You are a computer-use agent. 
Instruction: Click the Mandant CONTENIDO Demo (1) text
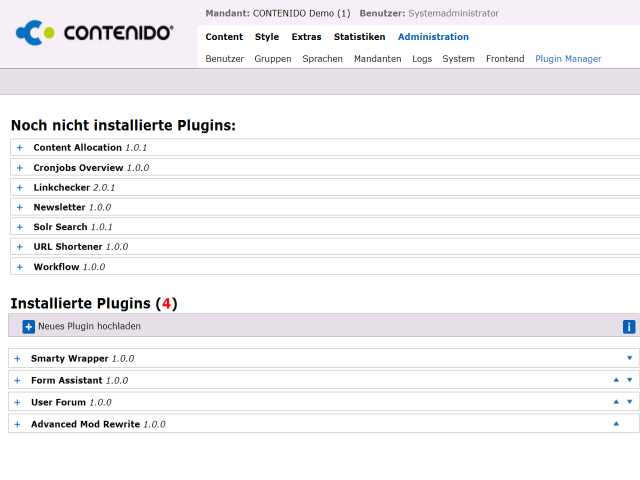click(278, 13)
